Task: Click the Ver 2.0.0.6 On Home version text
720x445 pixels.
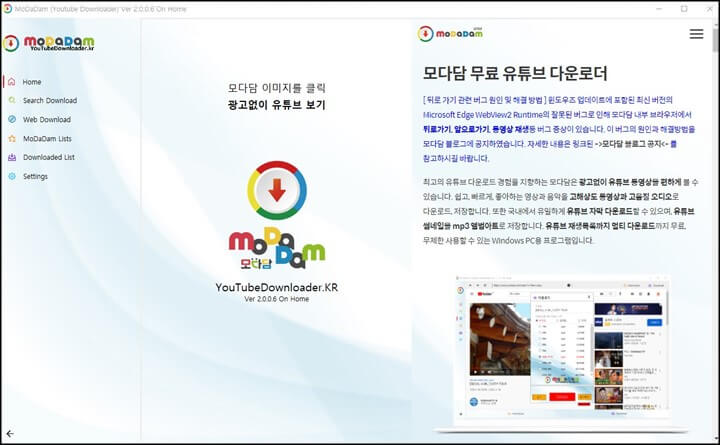Action: [277, 299]
